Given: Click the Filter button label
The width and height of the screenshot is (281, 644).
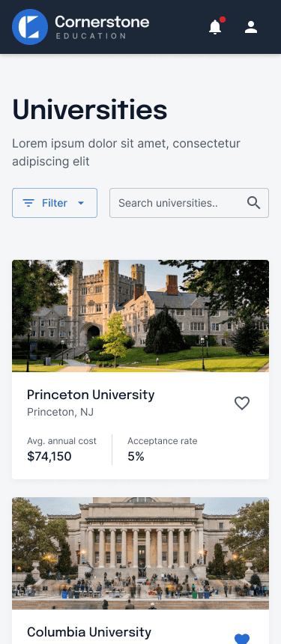Looking at the screenshot, I should tap(55, 203).
